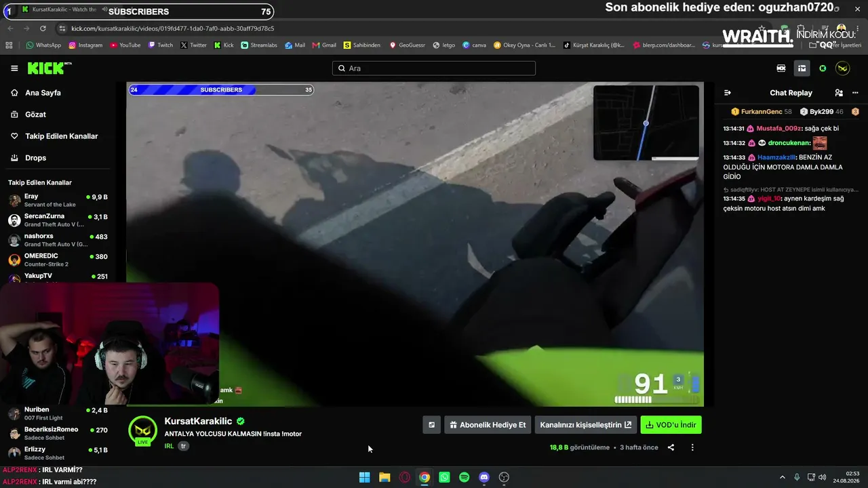Open Windows Start menu
The image size is (868, 488).
coord(364,477)
